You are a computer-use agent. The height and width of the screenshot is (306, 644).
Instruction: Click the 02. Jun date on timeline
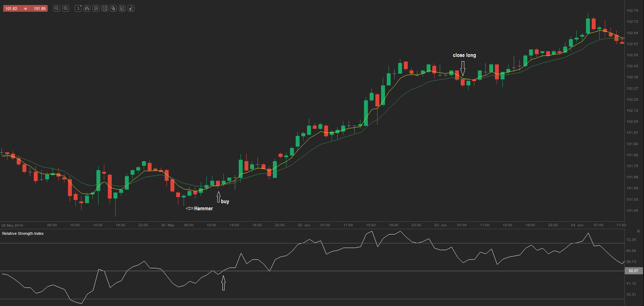pyautogui.click(x=304, y=225)
